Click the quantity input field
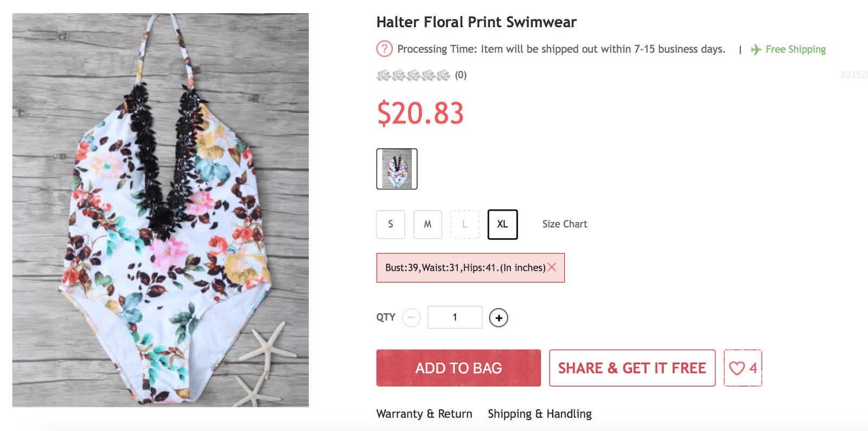Viewport: 868px width, 431px height. tap(455, 318)
